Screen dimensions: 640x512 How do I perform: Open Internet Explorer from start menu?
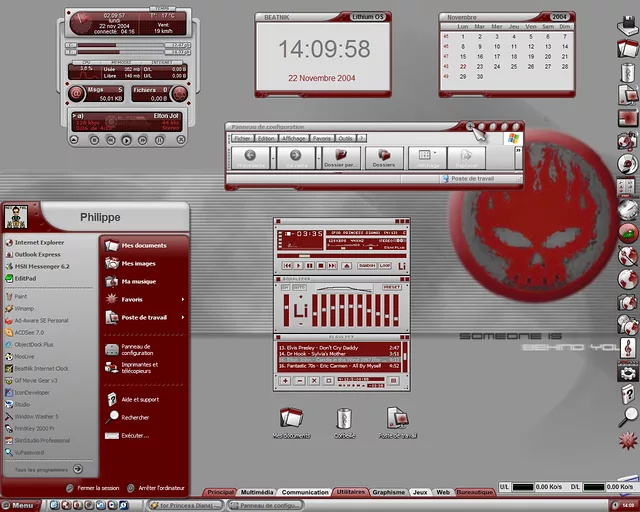40,243
